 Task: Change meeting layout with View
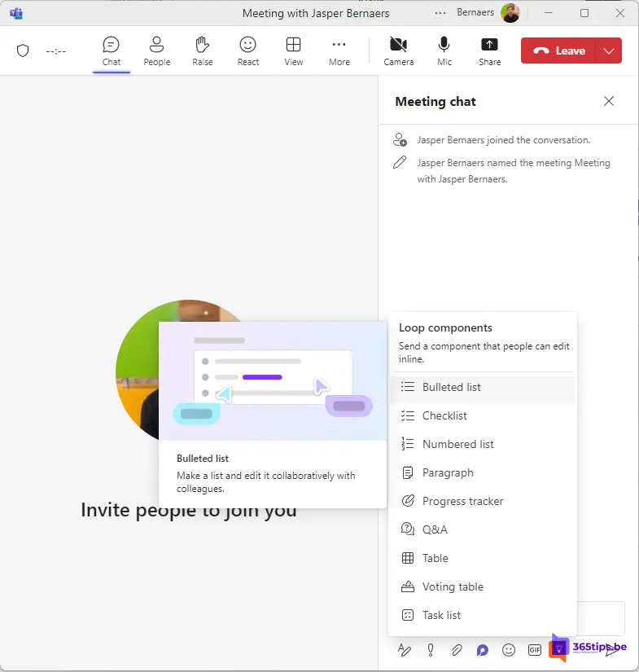click(294, 51)
